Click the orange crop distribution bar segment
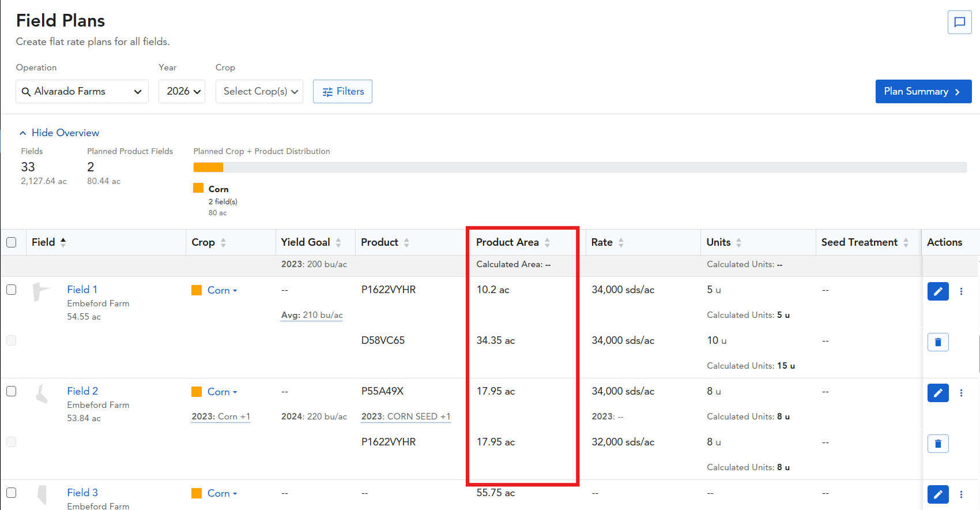 [208, 167]
